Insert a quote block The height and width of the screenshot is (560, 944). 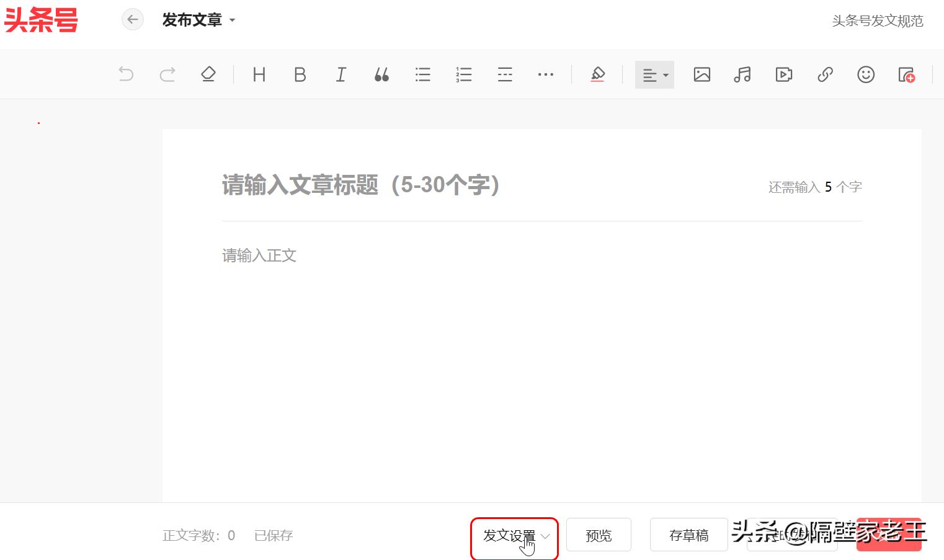click(381, 74)
